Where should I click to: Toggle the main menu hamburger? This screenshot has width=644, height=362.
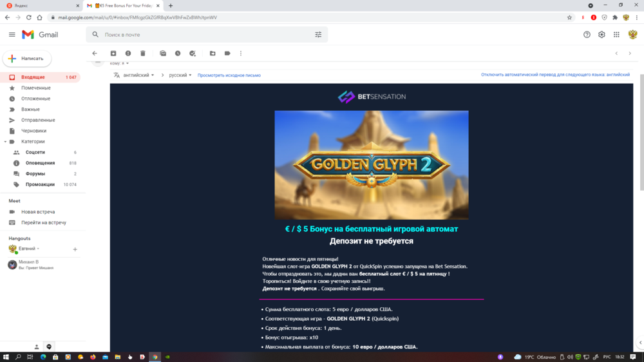point(12,35)
